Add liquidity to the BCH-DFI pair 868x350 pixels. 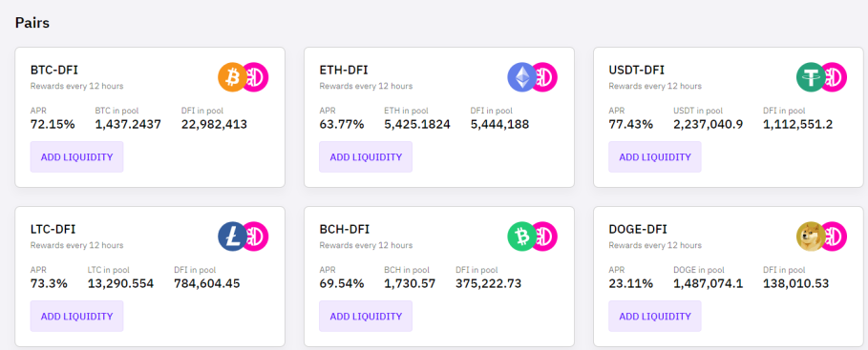(x=366, y=317)
